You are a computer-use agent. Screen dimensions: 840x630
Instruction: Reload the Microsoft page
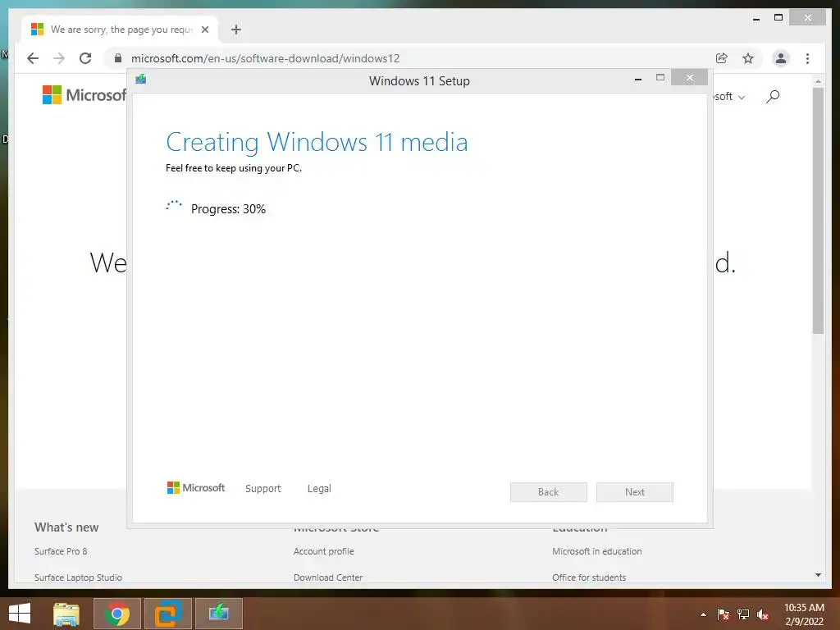[x=85, y=58]
